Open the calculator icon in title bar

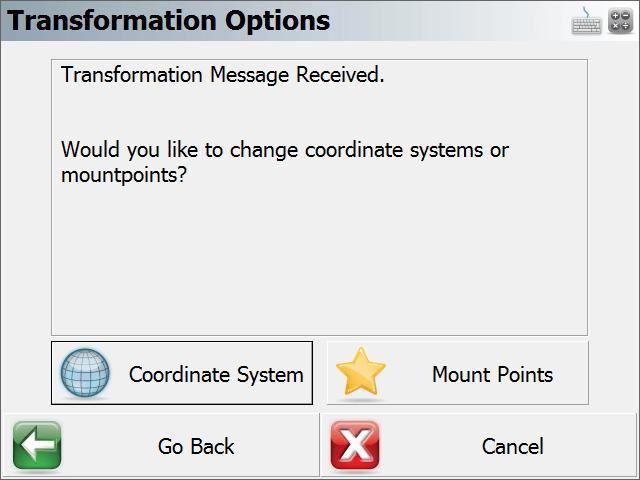pos(620,21)
